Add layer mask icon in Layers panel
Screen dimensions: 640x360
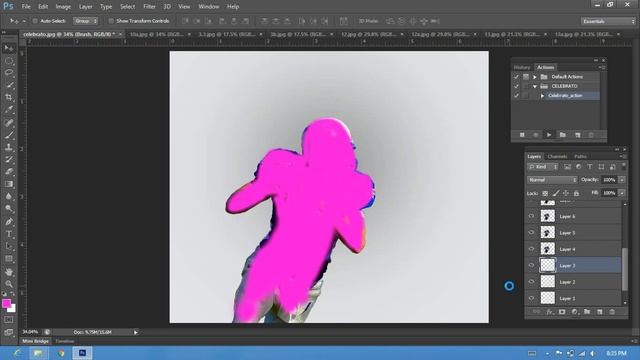click(562, 312)
